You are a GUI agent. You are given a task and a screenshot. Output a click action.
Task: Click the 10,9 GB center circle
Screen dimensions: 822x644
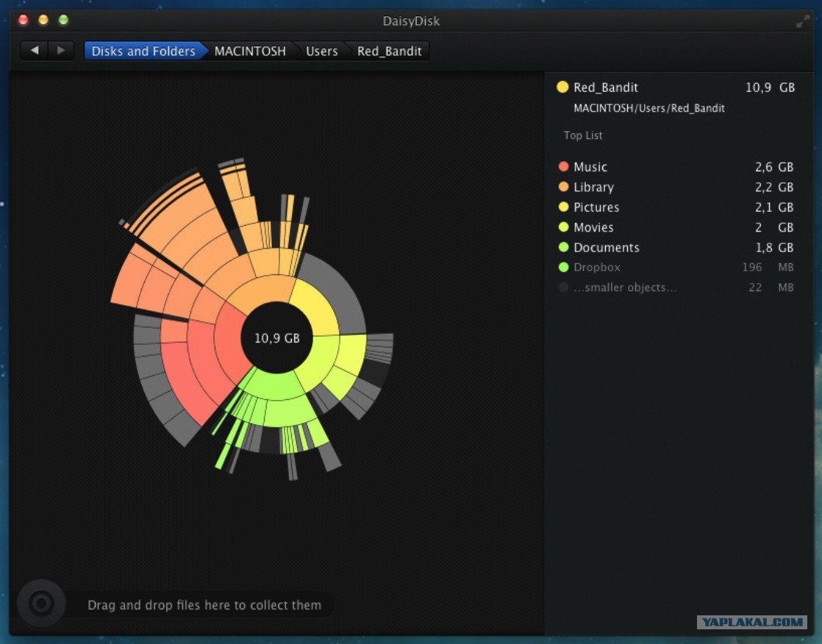[x=276, y=338]
